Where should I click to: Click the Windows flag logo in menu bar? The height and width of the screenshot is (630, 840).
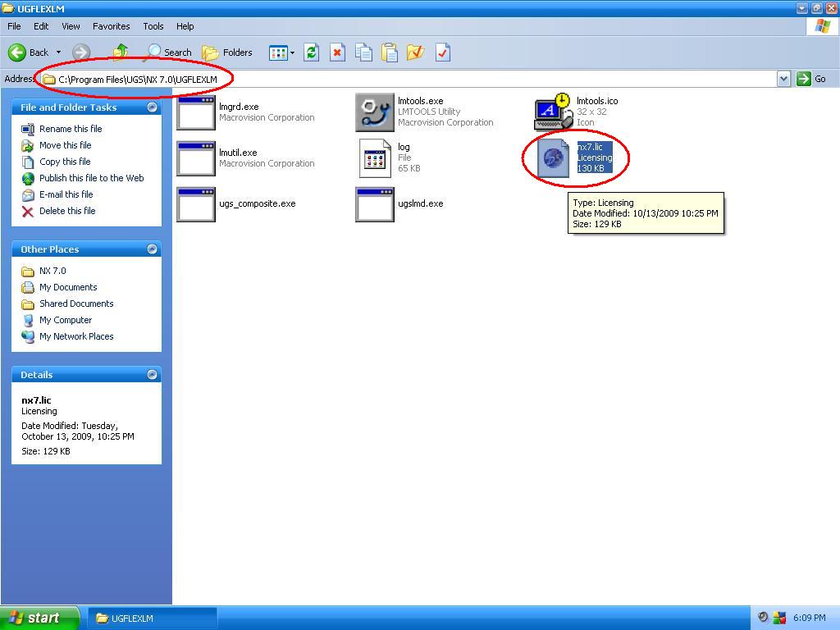822,26
